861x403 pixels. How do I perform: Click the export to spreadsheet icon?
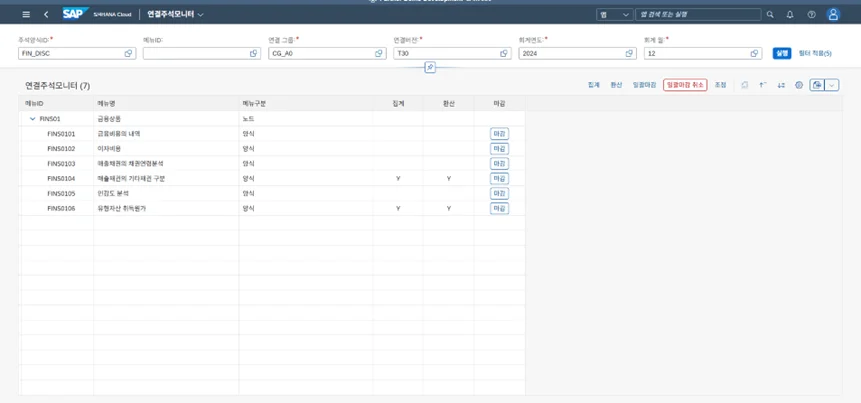click(x=817, y=85)
